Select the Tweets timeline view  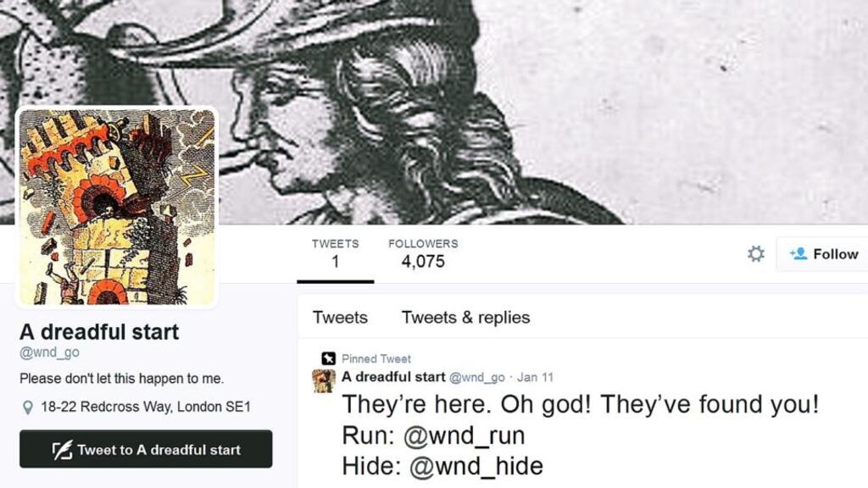[x=340, y=318]
